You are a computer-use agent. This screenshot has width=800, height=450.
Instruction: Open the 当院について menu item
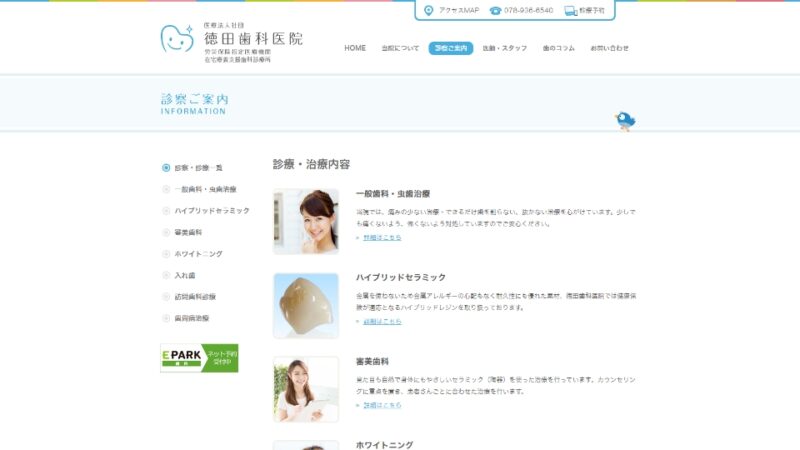point(400,48)
